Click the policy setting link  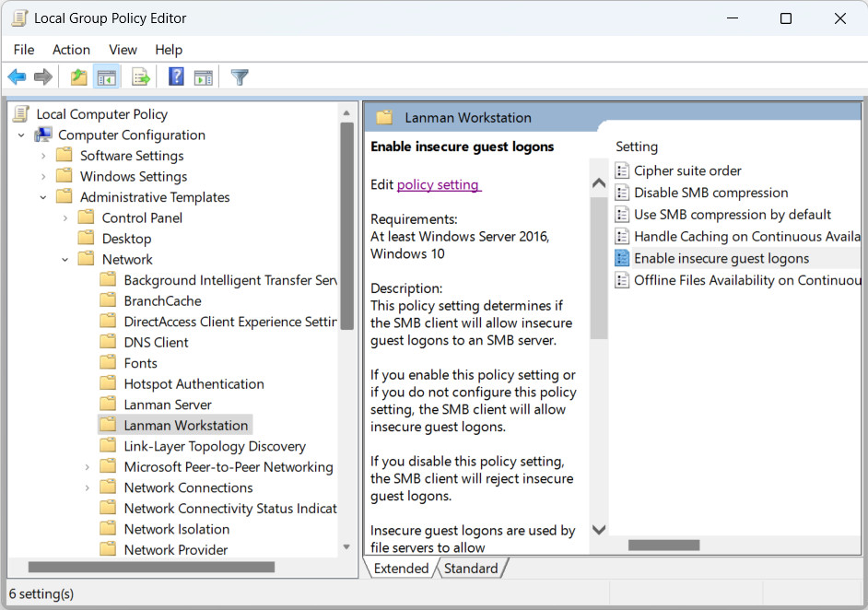[439, 184]
